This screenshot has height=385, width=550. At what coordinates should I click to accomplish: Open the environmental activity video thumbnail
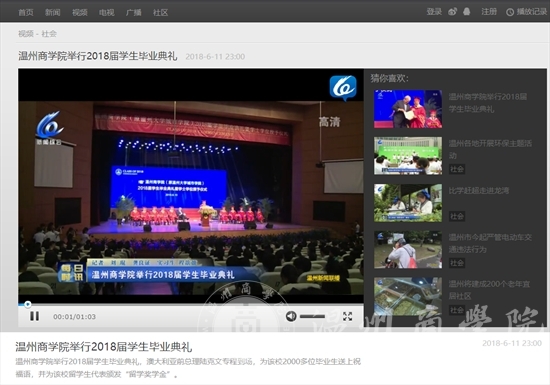tap(408, 156)
